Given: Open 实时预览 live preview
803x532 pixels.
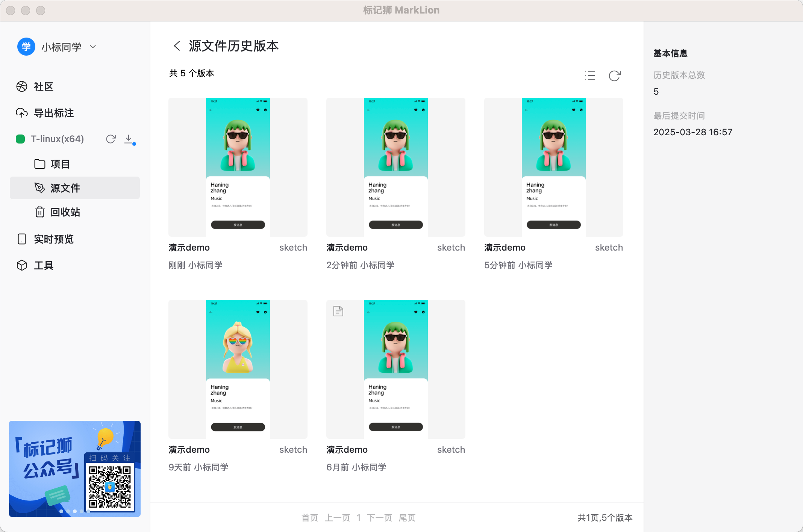Looking at the screenshot, I should point(53,239).
